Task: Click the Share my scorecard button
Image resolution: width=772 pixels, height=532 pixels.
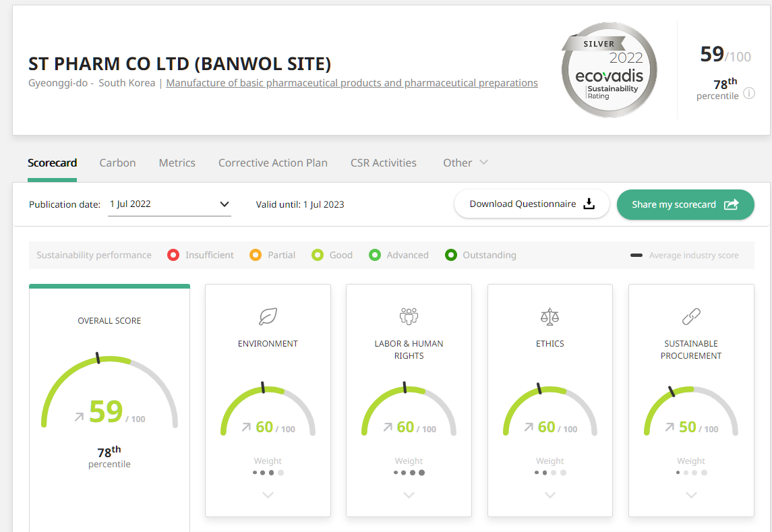Action: coord(685,204)
